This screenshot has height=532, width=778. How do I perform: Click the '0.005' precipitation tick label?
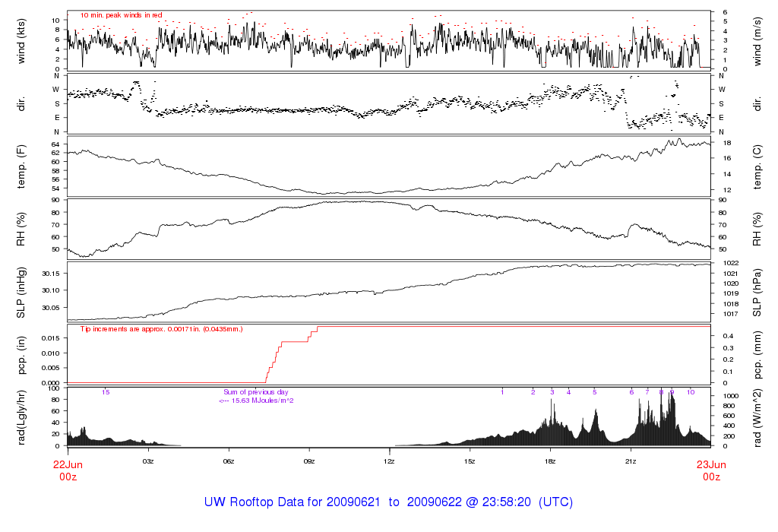51,369
